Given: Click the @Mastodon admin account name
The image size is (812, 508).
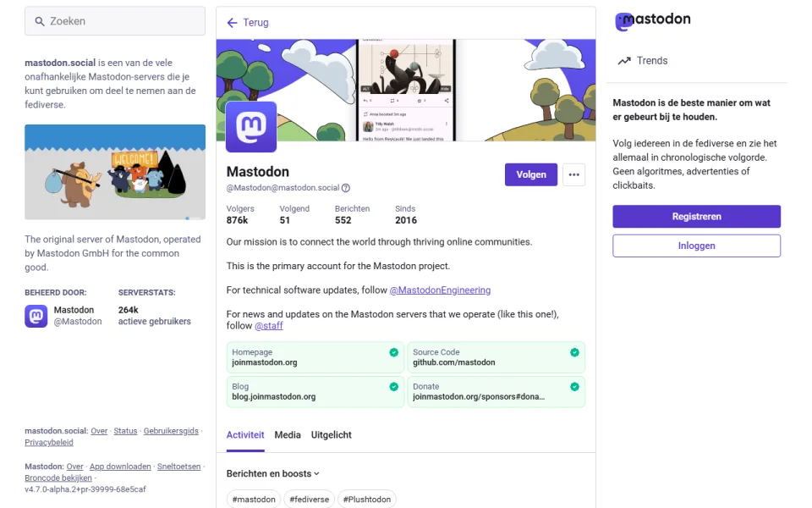Looking at the screenshot, I should (x=78, y=322).
